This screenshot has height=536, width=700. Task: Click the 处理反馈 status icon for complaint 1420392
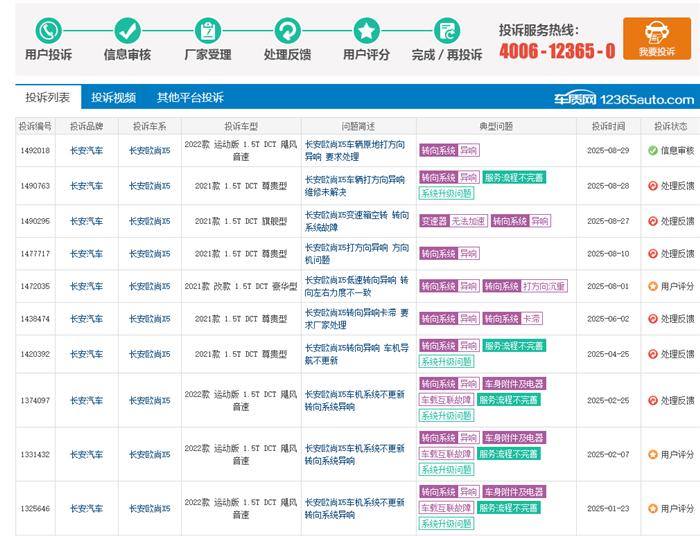653,354
